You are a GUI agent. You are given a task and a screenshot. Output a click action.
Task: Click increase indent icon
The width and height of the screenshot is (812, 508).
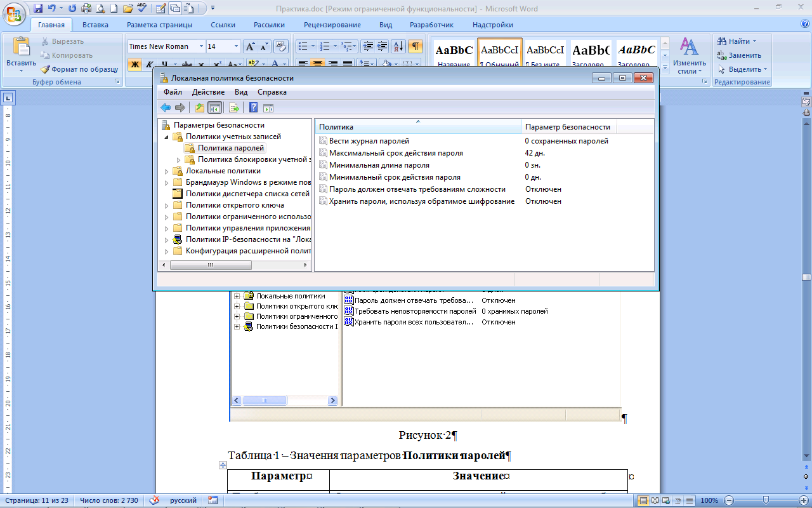tap(382, 46)
